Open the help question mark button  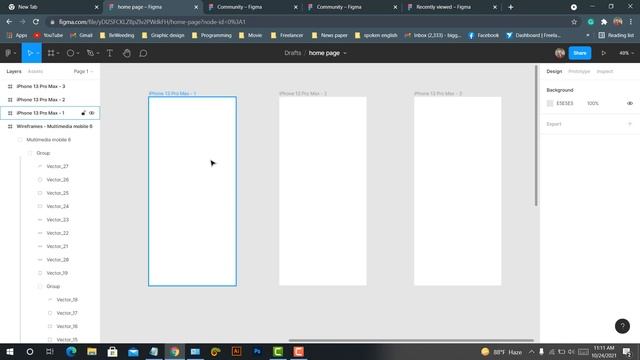(622, 326)
